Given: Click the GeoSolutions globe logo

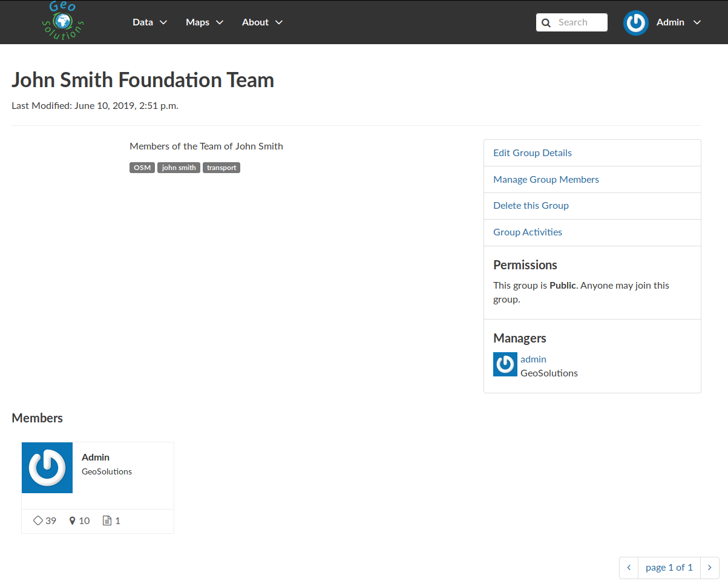Looking at the screenshot, I should [x=63, y=21].
